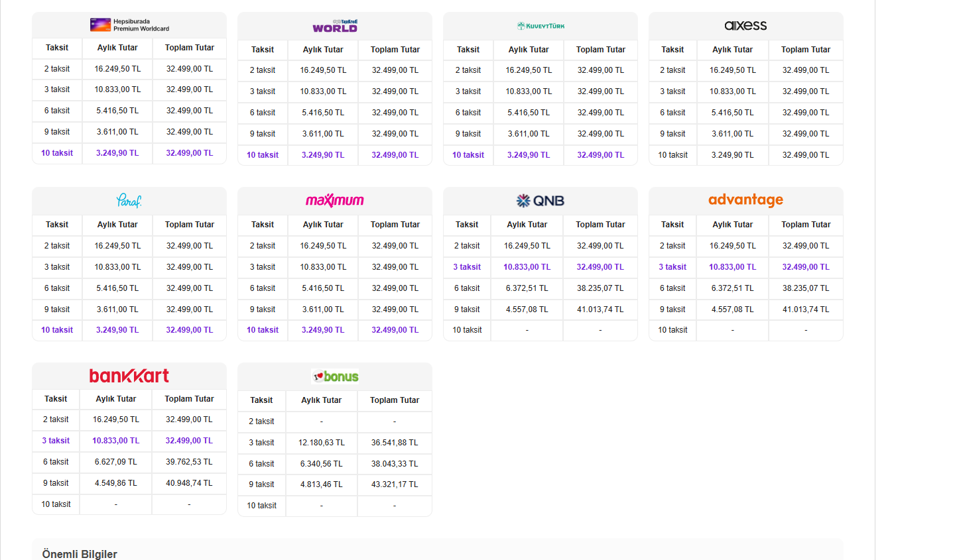The height and width of the screenshot is (560, 955).
Task: Click Toplam Tutar header in Axess table
Action: click(x=806, y=50)
